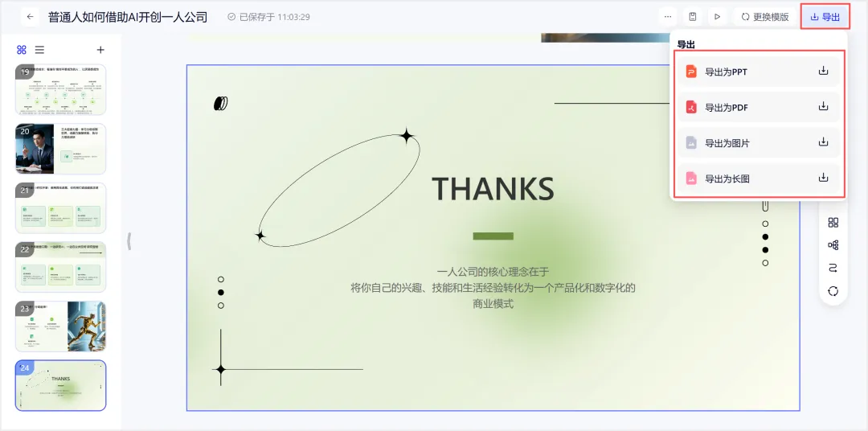868x431 pixels.
Task: Select 导出为长图 from the export menu
Action: click(x=759, y=179)
